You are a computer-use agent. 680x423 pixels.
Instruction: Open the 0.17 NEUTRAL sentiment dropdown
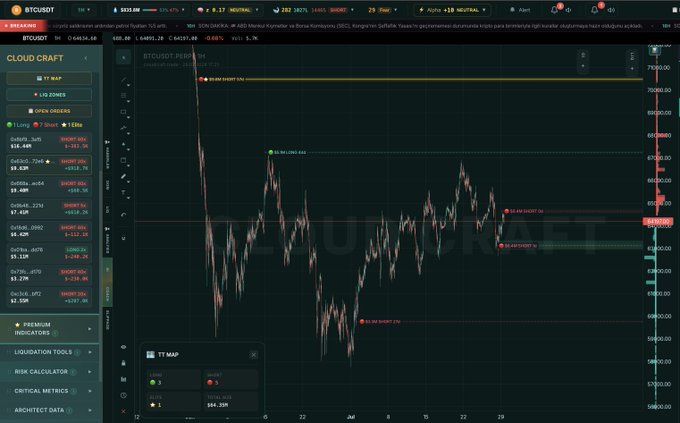click(x=227, y=10)
